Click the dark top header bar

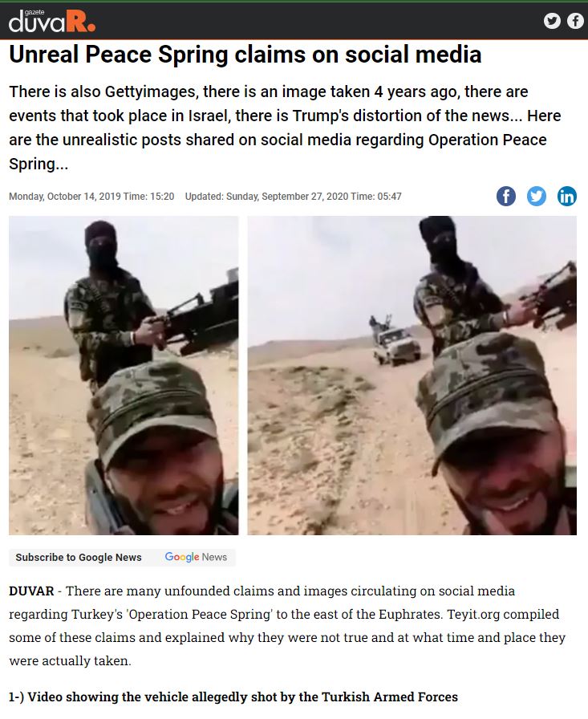coord(294,21)
